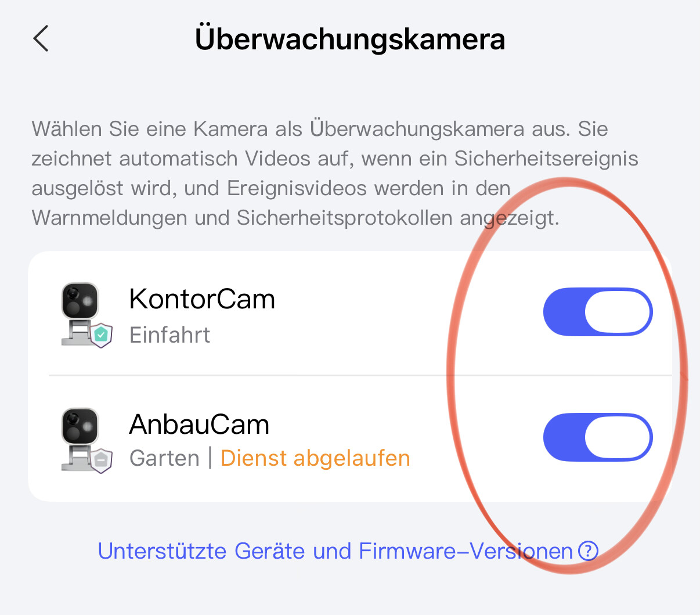The image size is (700, 615).
Task: Toggle KontorCam surveillance switch
Action: 598,312
